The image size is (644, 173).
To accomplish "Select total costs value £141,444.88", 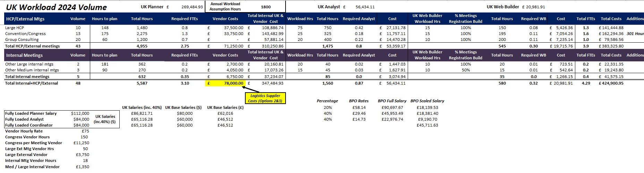I will [x=611, y=28].
